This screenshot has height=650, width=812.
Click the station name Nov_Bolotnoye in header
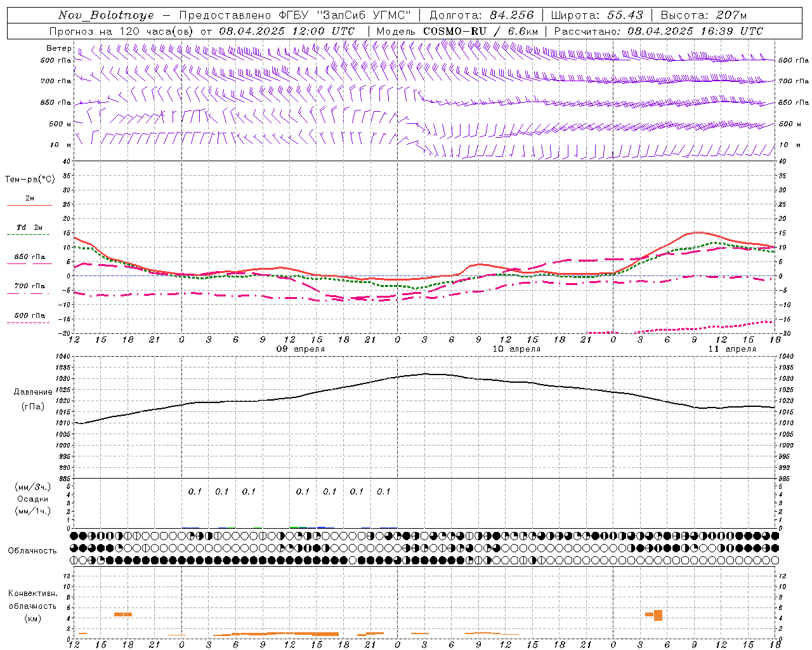coord(106,15)
